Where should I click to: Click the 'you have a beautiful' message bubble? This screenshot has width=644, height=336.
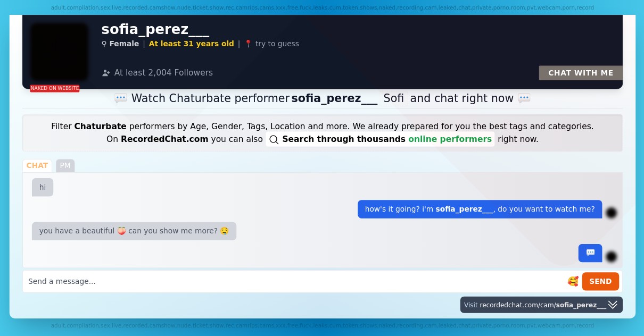click(134, 231)
